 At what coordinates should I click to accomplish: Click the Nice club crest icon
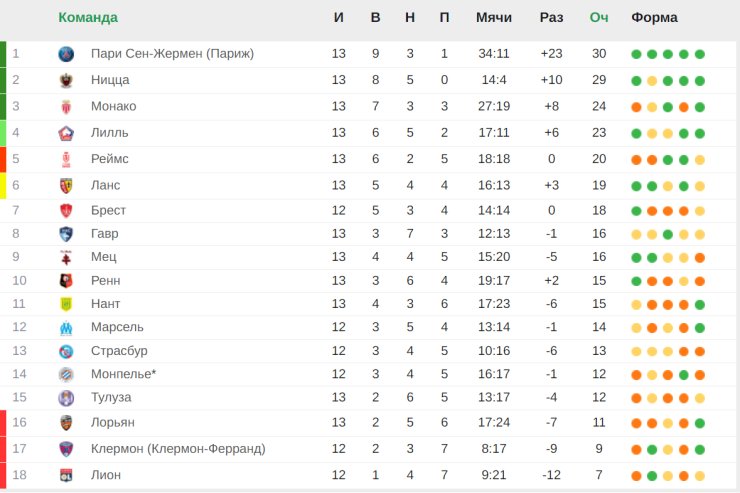pyautogui.click(x=66, y=80)
